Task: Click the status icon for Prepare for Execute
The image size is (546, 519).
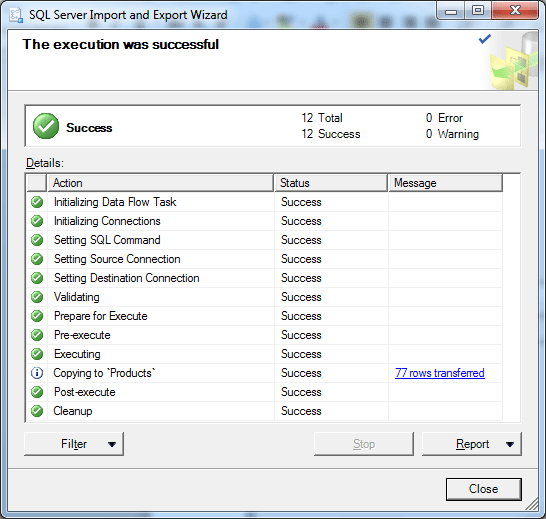Action: (37, 316)
